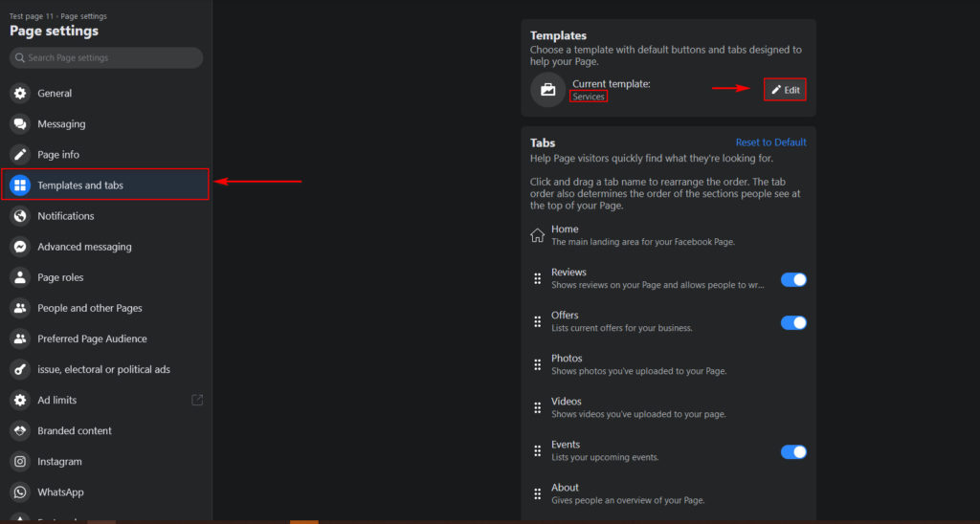This screenshot has width=980, height=524.
Task: Open Page roles section
Action: tap(105, 276)
